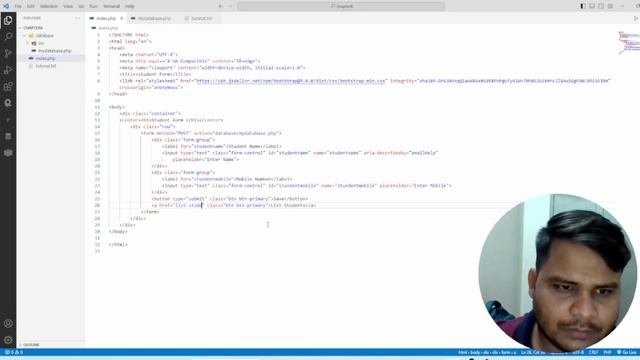Open the Selection menu

click(49, 6)
